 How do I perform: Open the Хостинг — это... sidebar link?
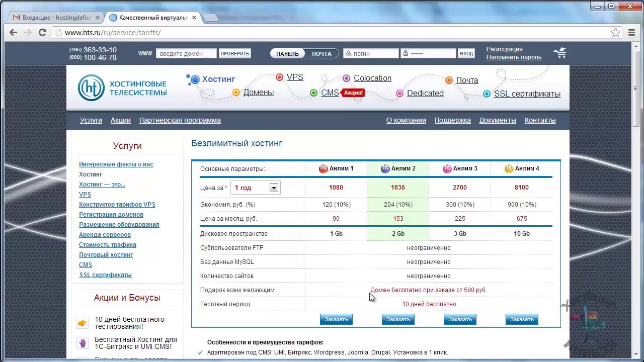(102, 185)
